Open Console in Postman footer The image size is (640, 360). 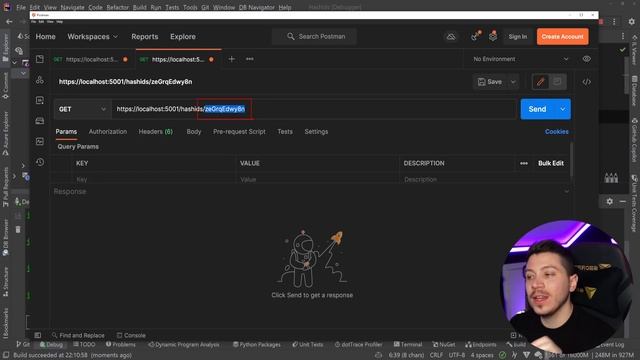pos(131,335)
